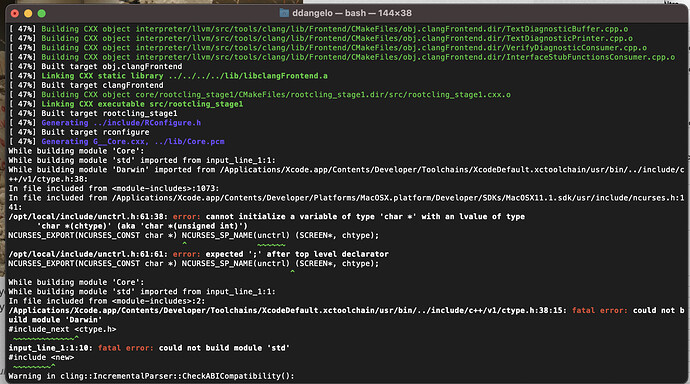Click the folder proxy icon in title bar
This screenshot has height=384, width=690.
tap(284, 13)
